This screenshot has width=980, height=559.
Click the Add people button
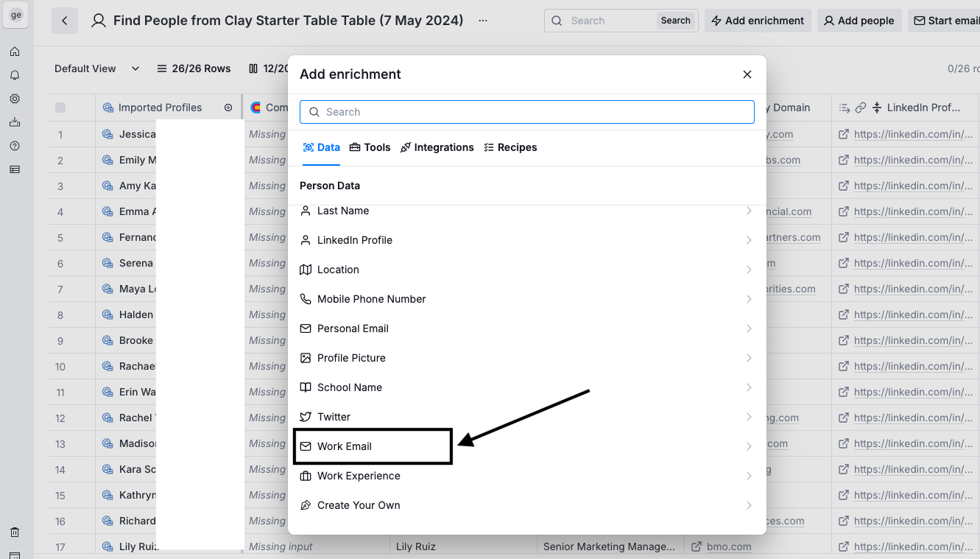859,21
